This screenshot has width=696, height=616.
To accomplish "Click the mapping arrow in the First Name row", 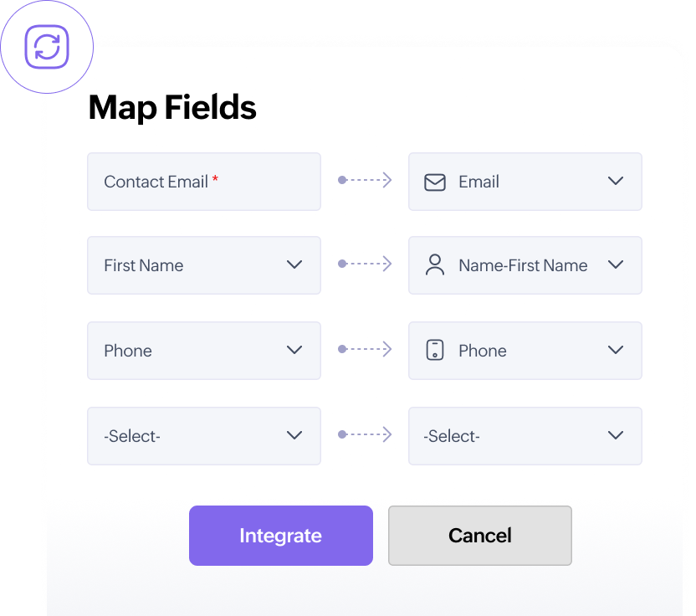I will point(365,264).
